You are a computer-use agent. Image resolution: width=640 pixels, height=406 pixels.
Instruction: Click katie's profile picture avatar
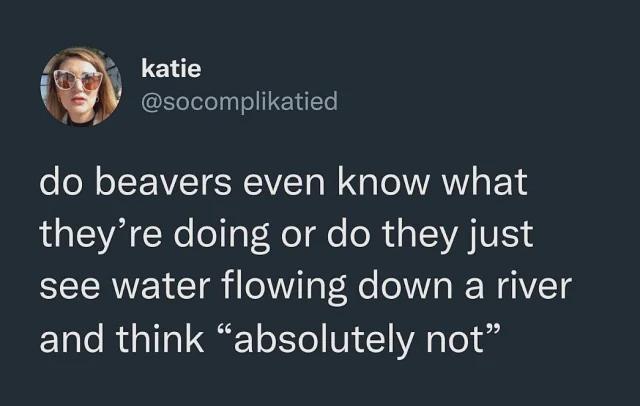point(80,85)
